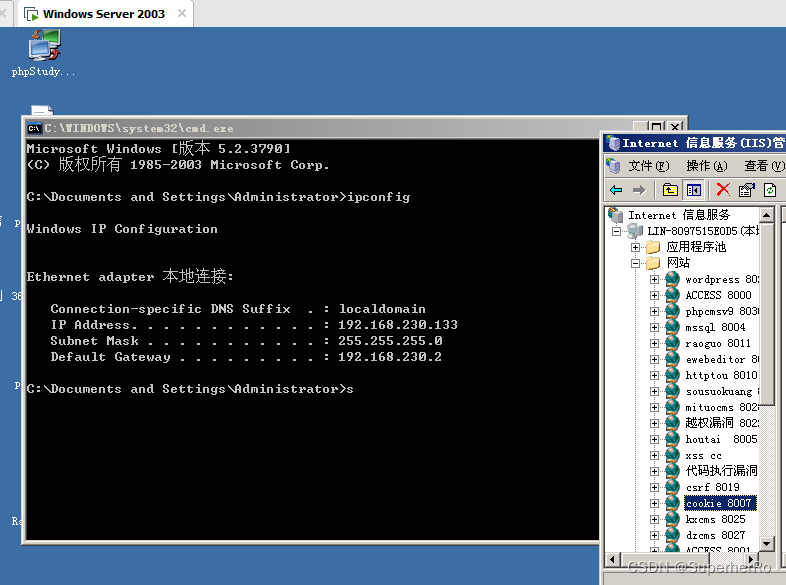Viewport: 786px width, 585px height.
Task: Select the cookie 8007 site
Action: point(719,503)
